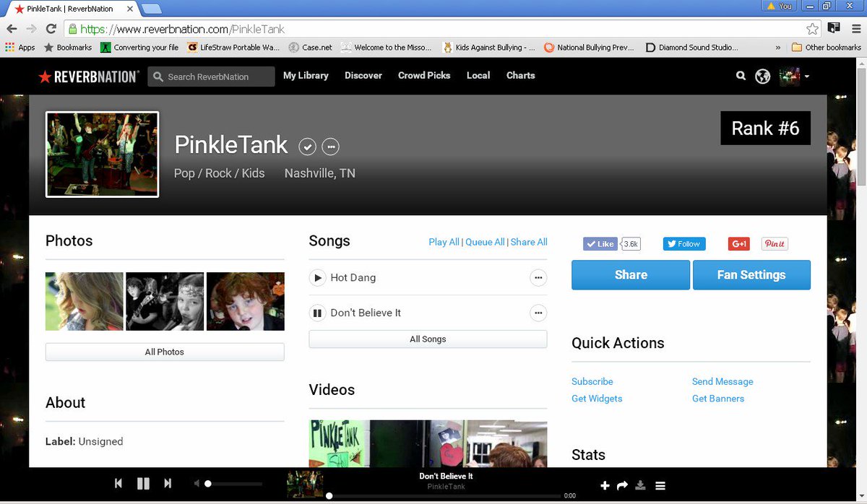867x504 pixels.
Task: Click Queue All link
Action: tap(485, 242)
